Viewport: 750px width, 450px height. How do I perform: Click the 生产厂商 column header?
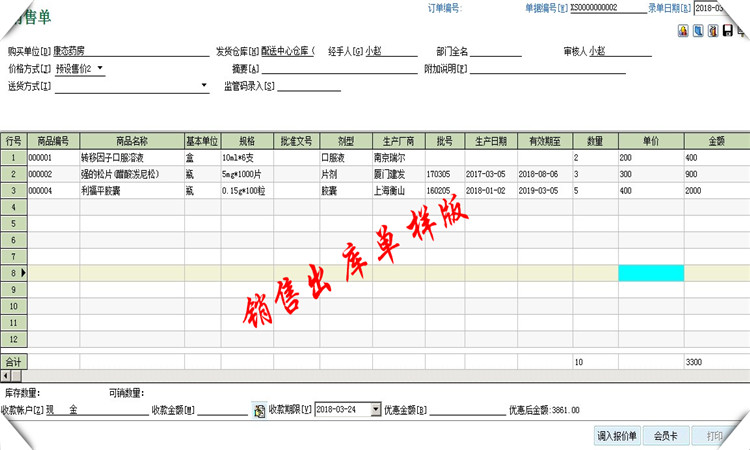coord(398,141)
